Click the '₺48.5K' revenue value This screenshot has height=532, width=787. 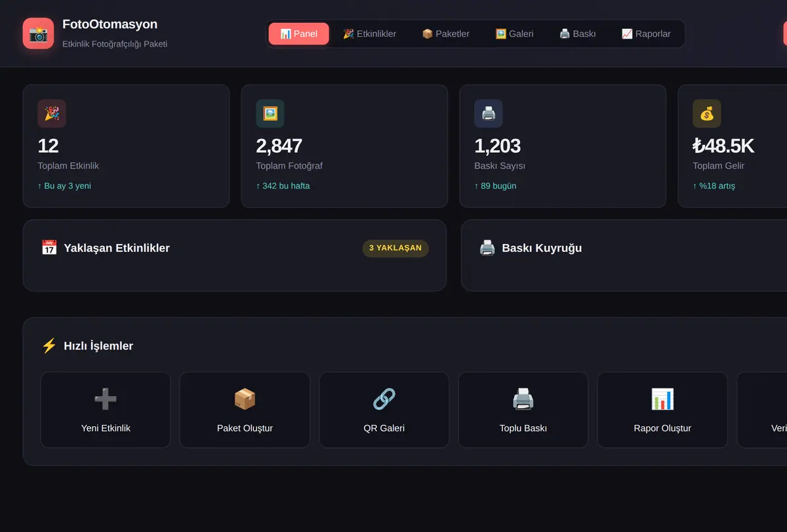click(x=723, y=146)
